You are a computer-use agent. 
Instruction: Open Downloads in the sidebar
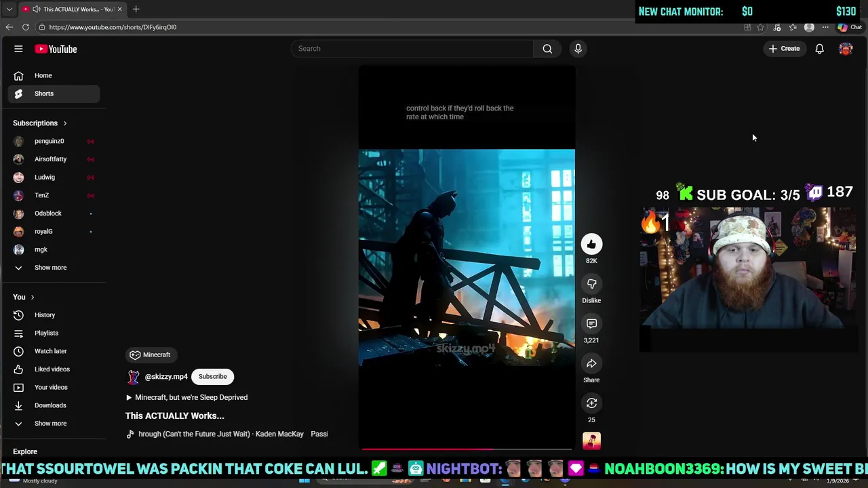pyautogui.click(x=54, y=405)
